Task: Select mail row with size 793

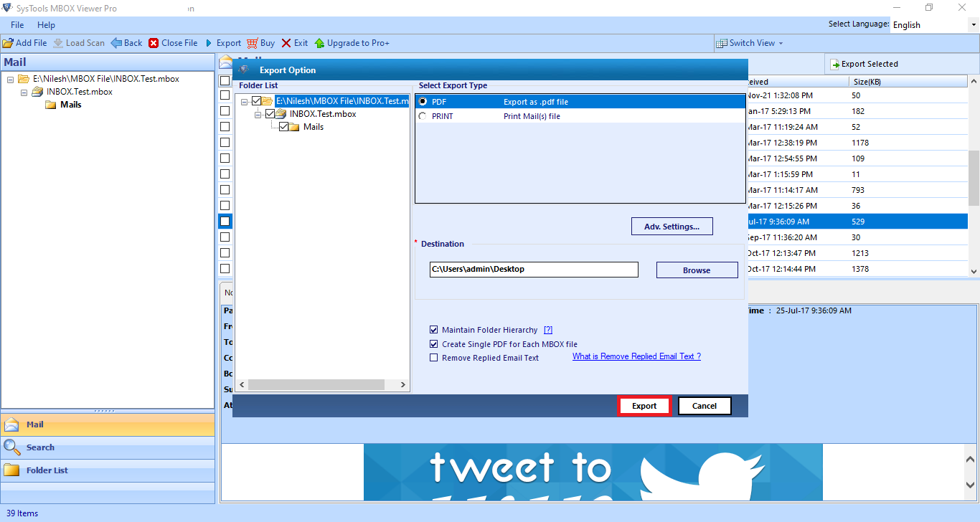Action: point(857,190)
